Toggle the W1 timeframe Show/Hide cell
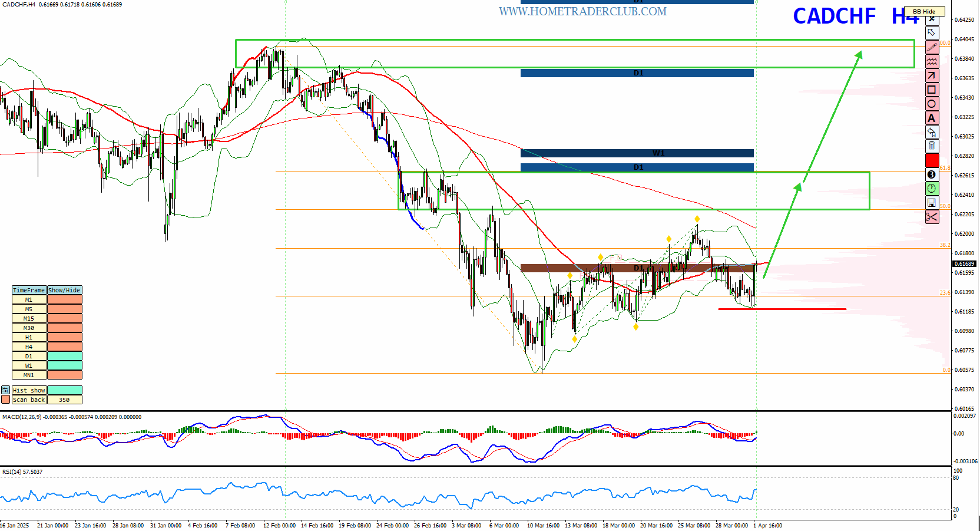Viewport: 980px width, 531px height. tap(64, 366)
